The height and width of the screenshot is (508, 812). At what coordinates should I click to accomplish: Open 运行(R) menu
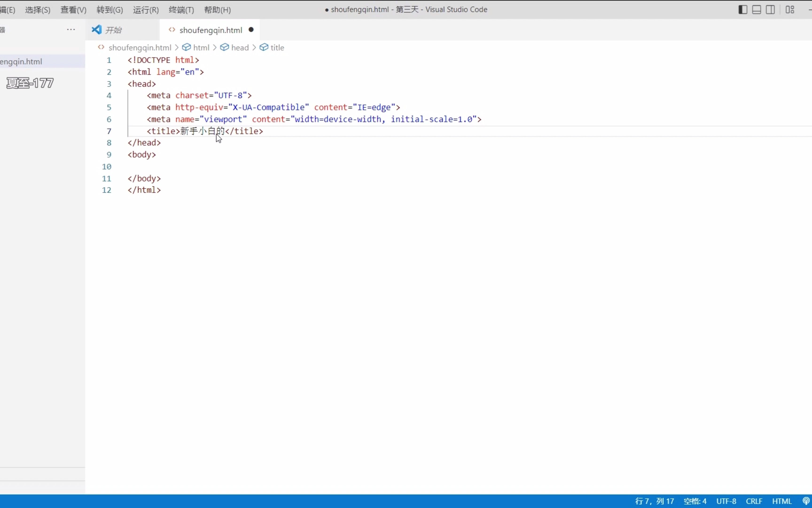[x=146, y=10]
